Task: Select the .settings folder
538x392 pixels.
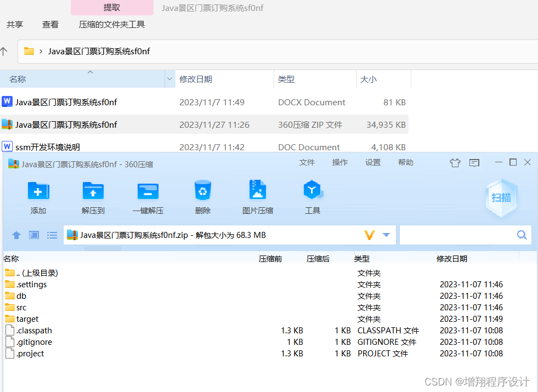Action: click(x=32, y=285)
